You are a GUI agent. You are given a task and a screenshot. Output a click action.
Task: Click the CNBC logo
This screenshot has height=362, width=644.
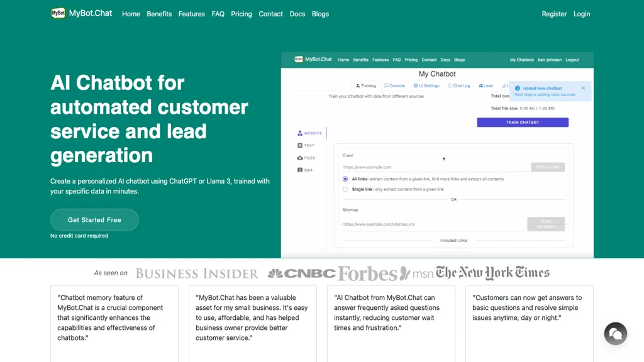302,273
